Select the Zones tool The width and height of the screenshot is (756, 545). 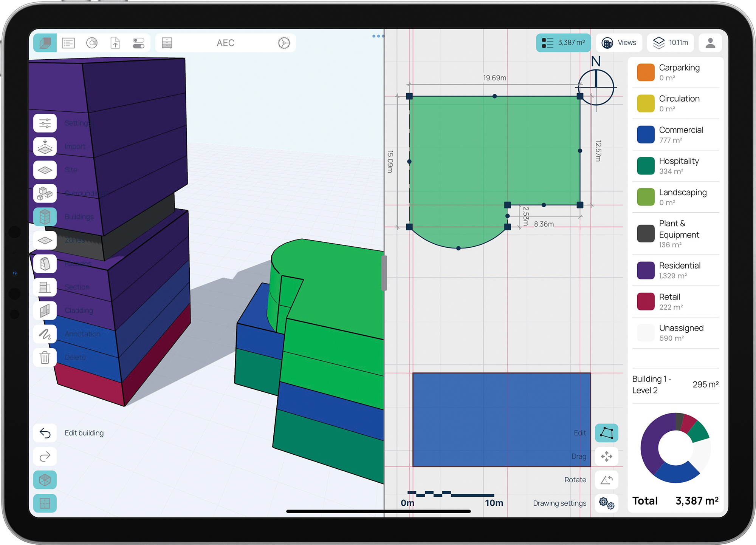[45, 240]
